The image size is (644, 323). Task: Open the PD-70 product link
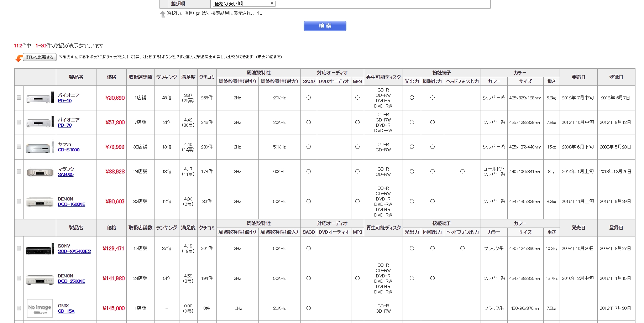point(65,125)
